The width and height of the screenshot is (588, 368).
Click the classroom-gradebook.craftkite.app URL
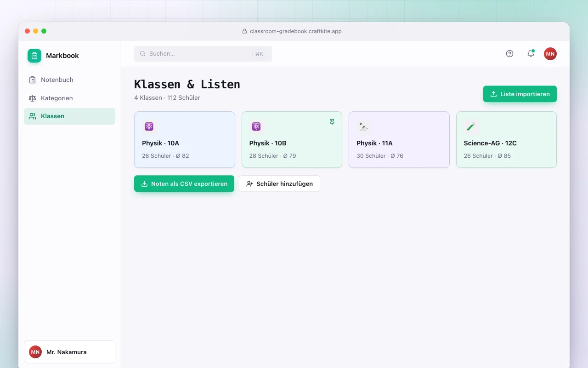coord(296,31)
